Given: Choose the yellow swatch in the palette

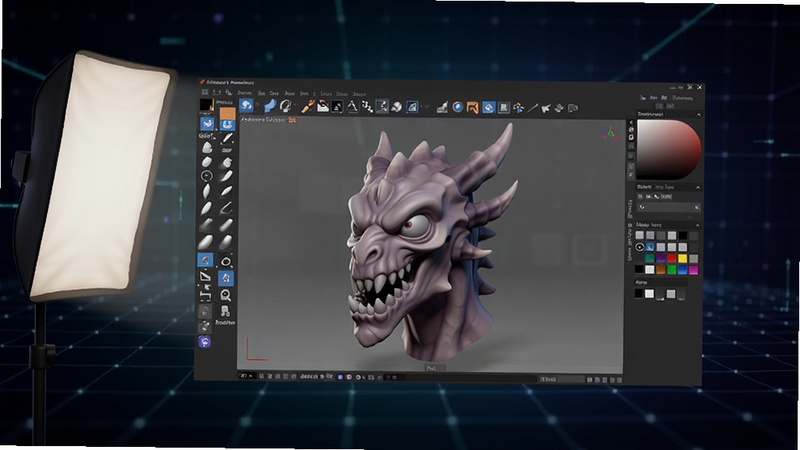Looking at the screenshot, I should 682,259.
